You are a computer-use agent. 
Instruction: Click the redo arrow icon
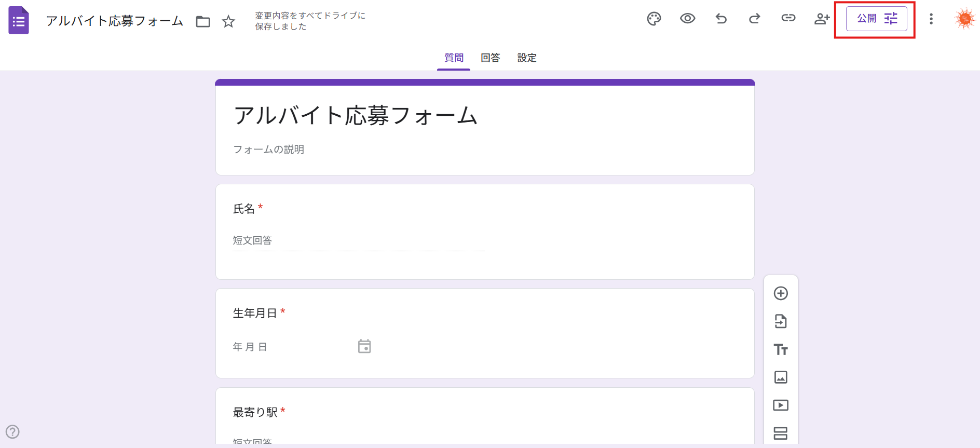point(754,19)
